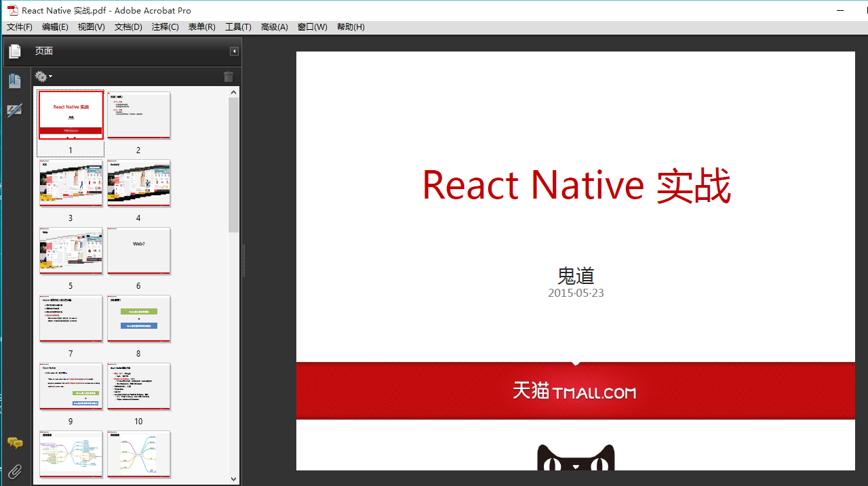The image size is (868, 486).
Task: Click the navigation pane splitter handle
Action: click(243, 261)
